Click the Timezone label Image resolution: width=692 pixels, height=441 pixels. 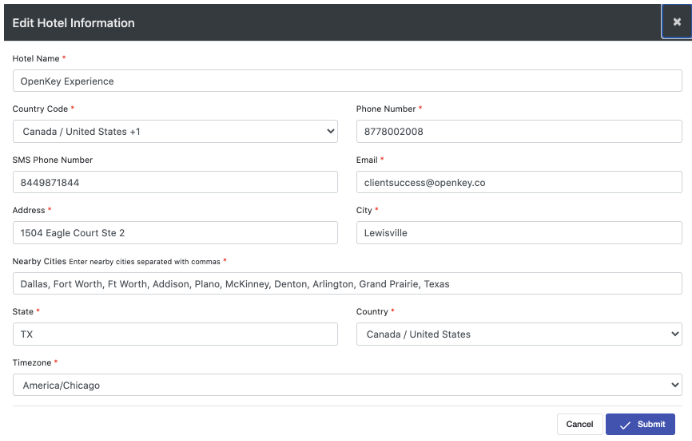tap(32, 363)
